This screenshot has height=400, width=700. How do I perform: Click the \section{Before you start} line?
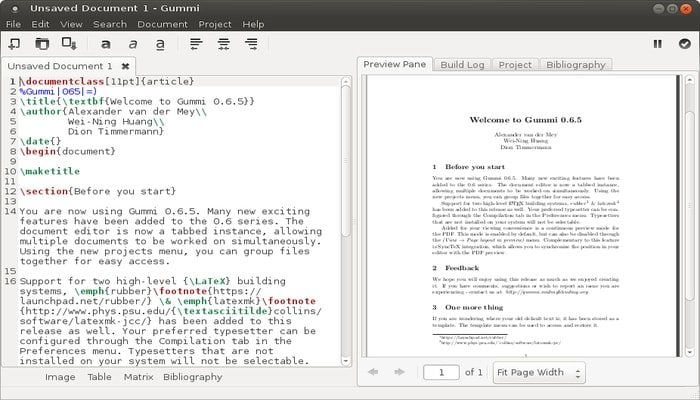click(98, 192)
